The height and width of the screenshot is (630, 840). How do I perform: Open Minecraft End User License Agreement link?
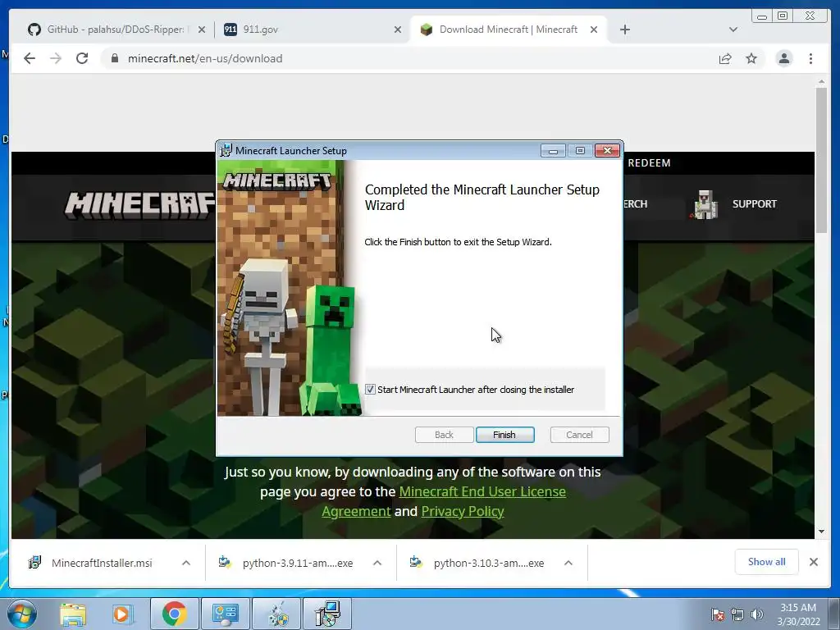tap(444, 501)
